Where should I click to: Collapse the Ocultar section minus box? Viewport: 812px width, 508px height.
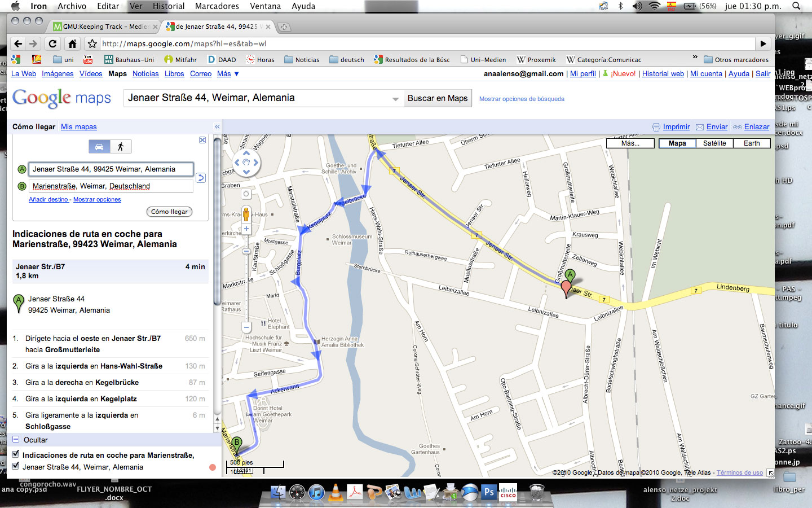pyautogui.click(x=16, y=439)
